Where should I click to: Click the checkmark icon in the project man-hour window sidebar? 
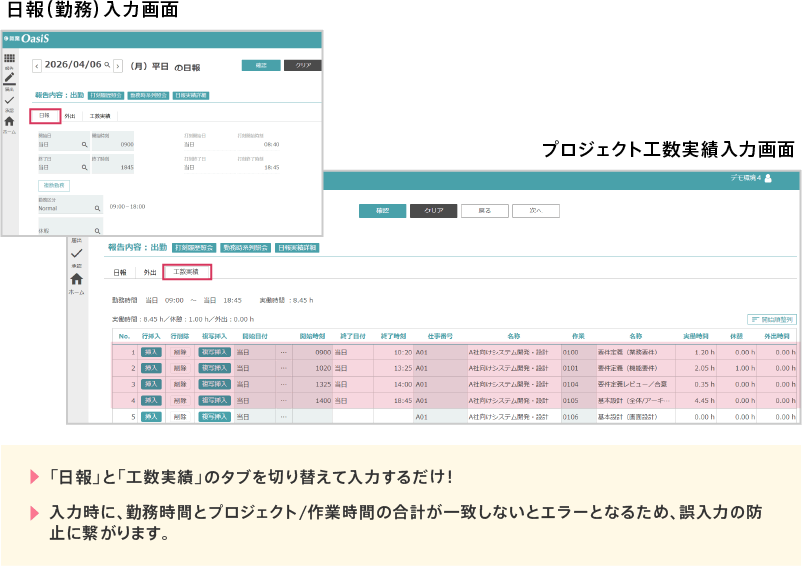(77, 253)
